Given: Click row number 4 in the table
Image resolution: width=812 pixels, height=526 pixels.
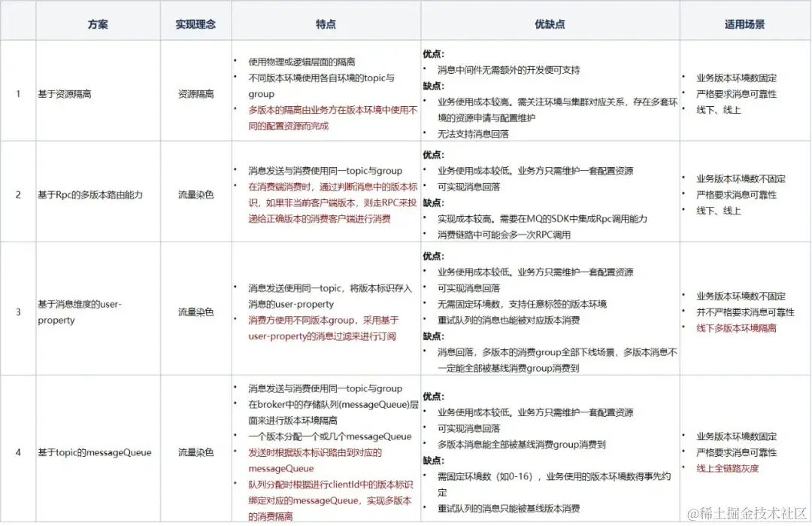Looking at the screenshot, I should point(18,452).
